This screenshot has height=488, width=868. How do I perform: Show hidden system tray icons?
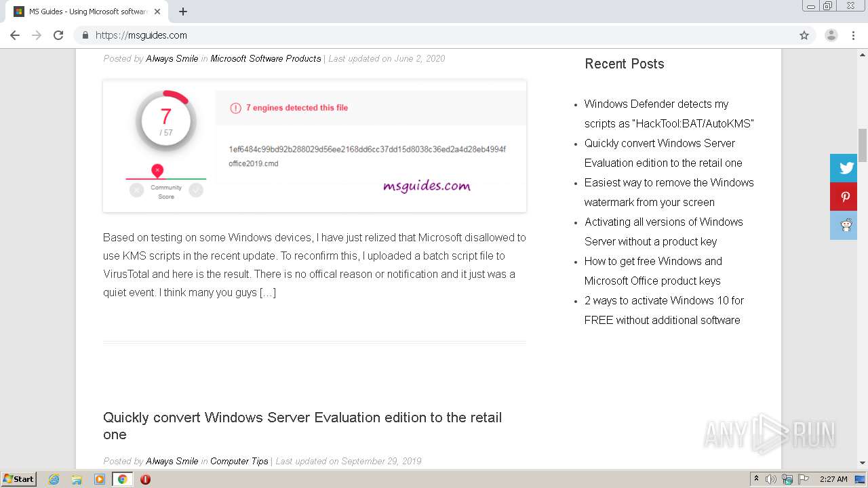pos(756,479)
